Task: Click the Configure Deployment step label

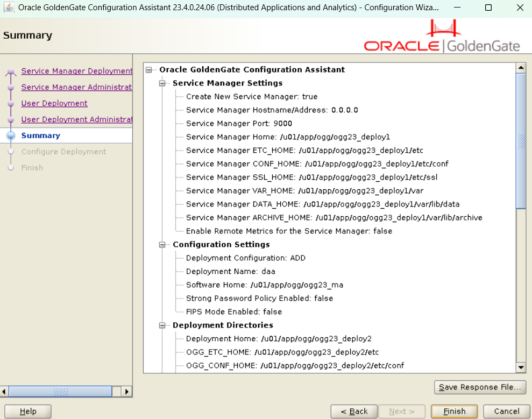Action: (64, 152)
